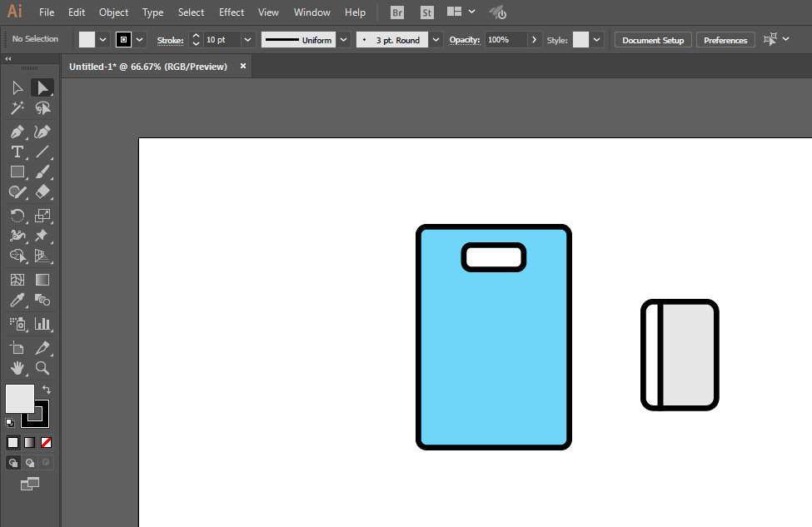Select the Curvature tool
This screenshot has width=812, height=527.
[x=42, y=132]
